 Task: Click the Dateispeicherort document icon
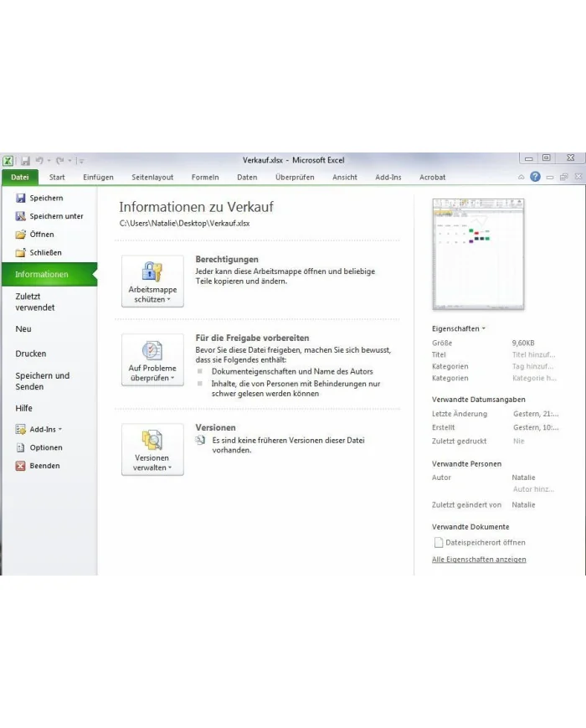pos(438,542)
